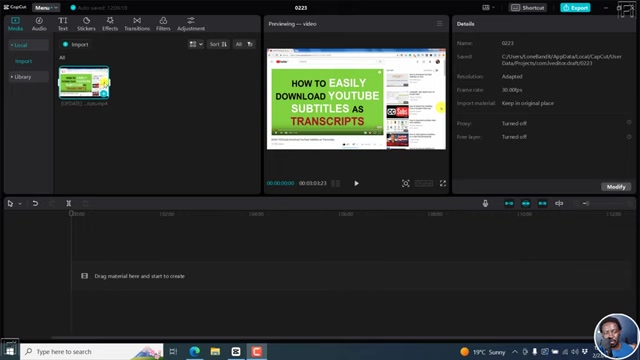Click the fullscreen preview icon
This screenshot has height=360, width=640.
tap(443, 183)
